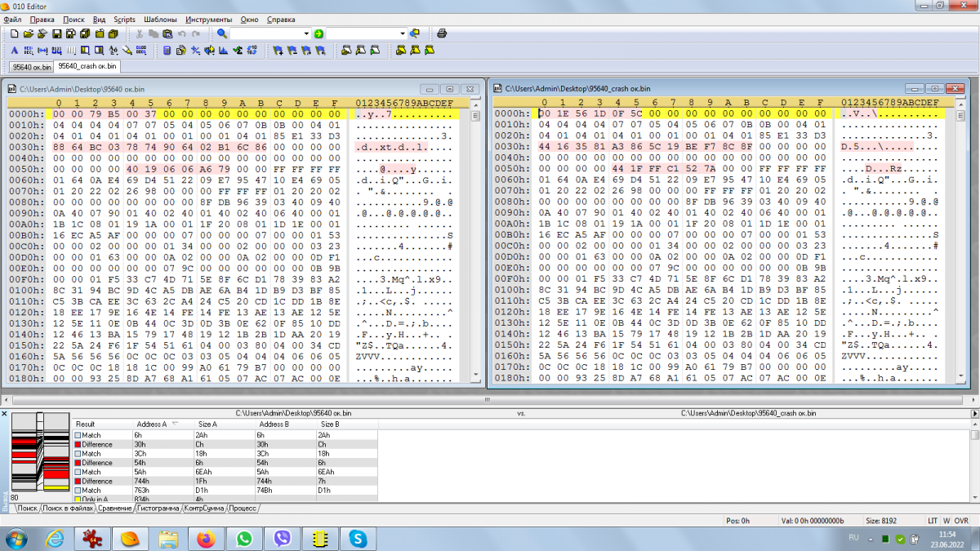Close the output panel with X button
Image resolution: width=980 pixels, height=551 pixels.
pyautogui.click(x=5, y=415)
